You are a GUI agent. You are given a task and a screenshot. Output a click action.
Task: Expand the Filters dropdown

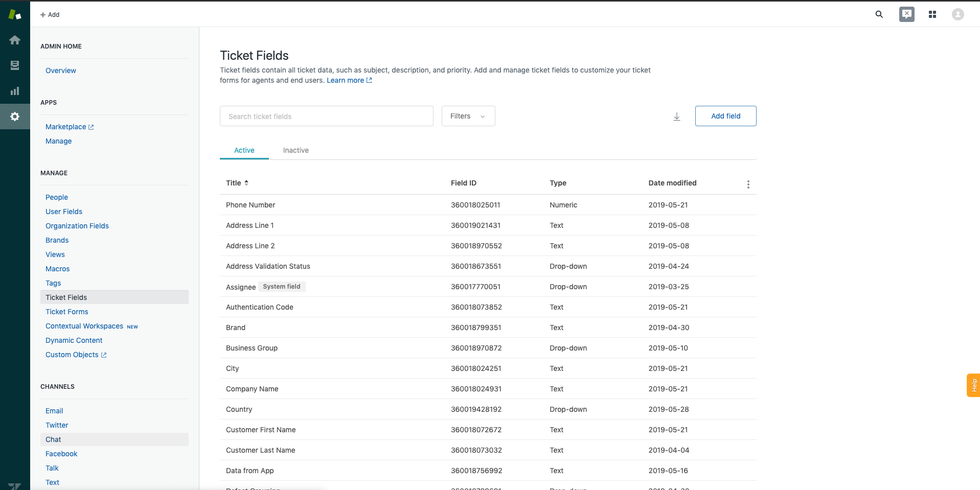tap(468, 116)
